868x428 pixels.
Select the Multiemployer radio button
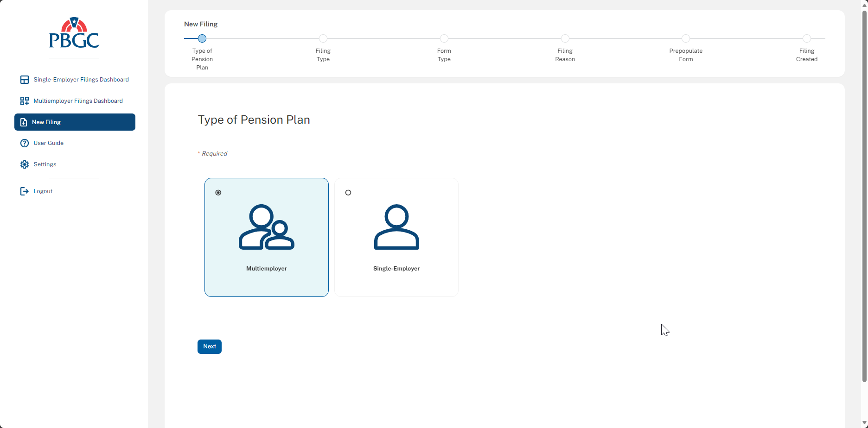pyautogui.click(x=218, y=193)
